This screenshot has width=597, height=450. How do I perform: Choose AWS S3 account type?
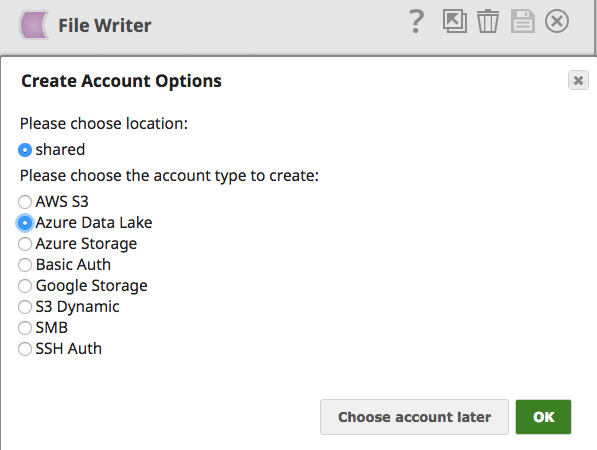(25, 202)
